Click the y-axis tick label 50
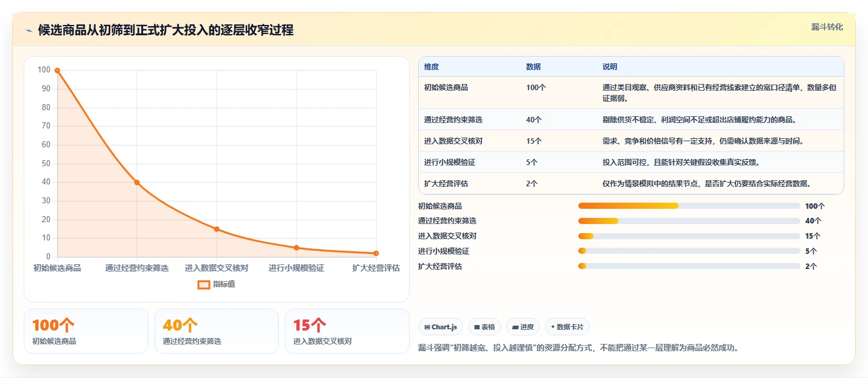This screenshot has width=868, height=378. point(46,164)
